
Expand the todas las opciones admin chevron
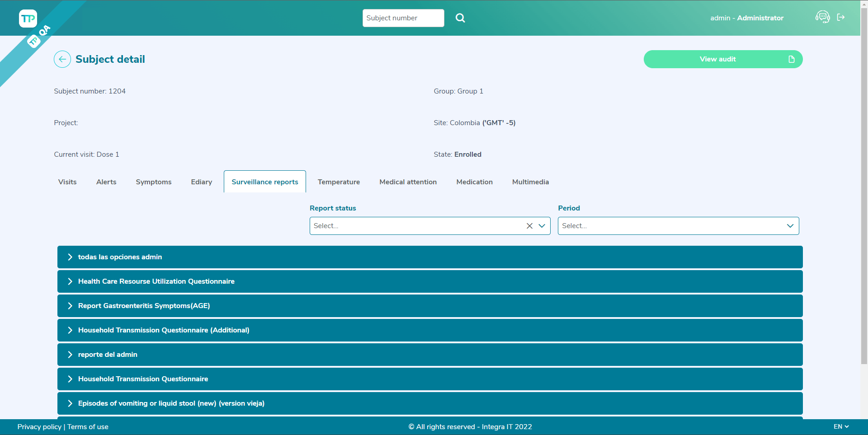[70, 257]
